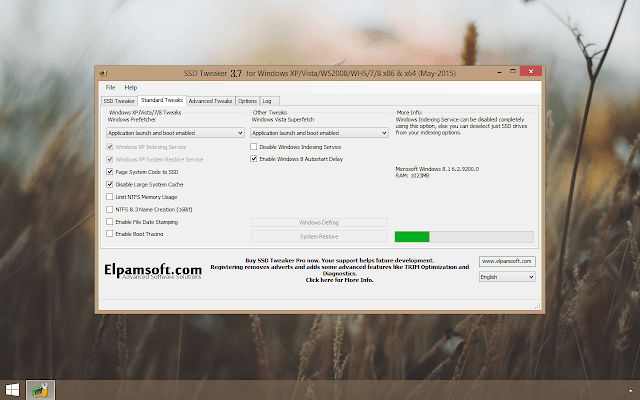Click here for More Info link
Image resolution: width=640 pixels, height=400 pixels.
pyautogui.click(x=340, y=280)
